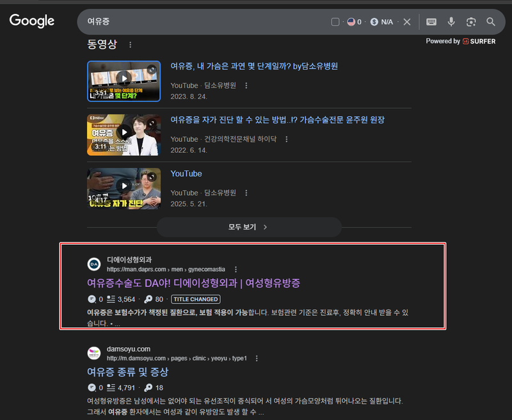Expand preview icon on third video thumbnail
512x420 pixels.
tap(152, 177)
